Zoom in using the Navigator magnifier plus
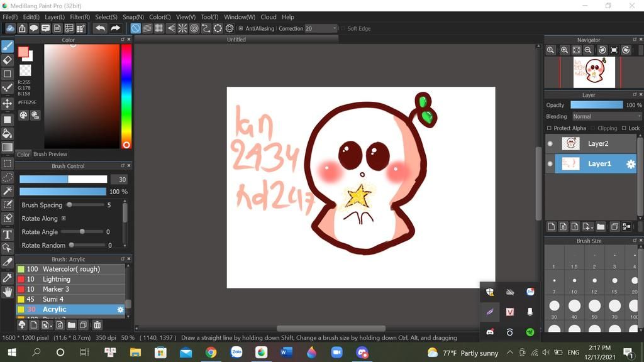 pyautogui.click(x=564, y=50)
